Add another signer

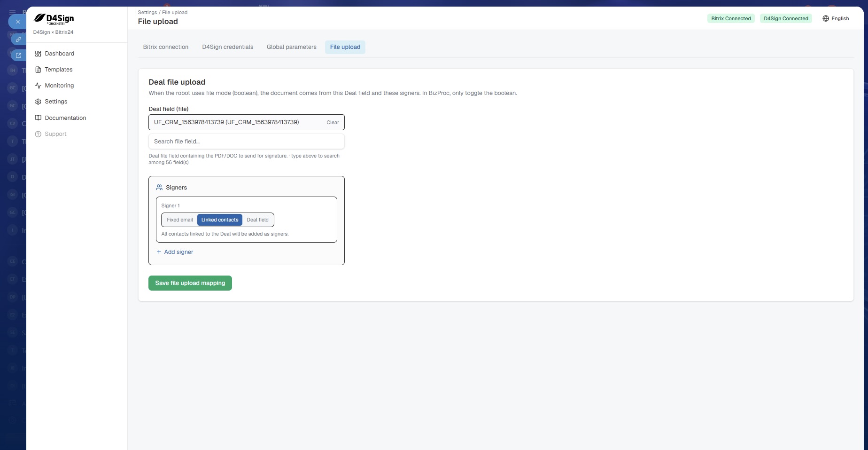coord(175,252)
